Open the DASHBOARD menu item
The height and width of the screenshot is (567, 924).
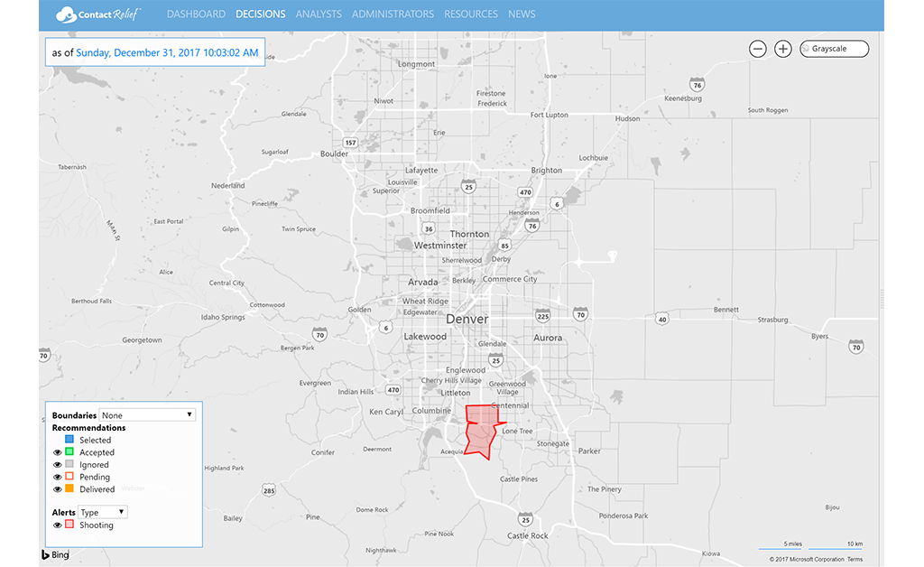pyautogui.click(x=196, y=14)
